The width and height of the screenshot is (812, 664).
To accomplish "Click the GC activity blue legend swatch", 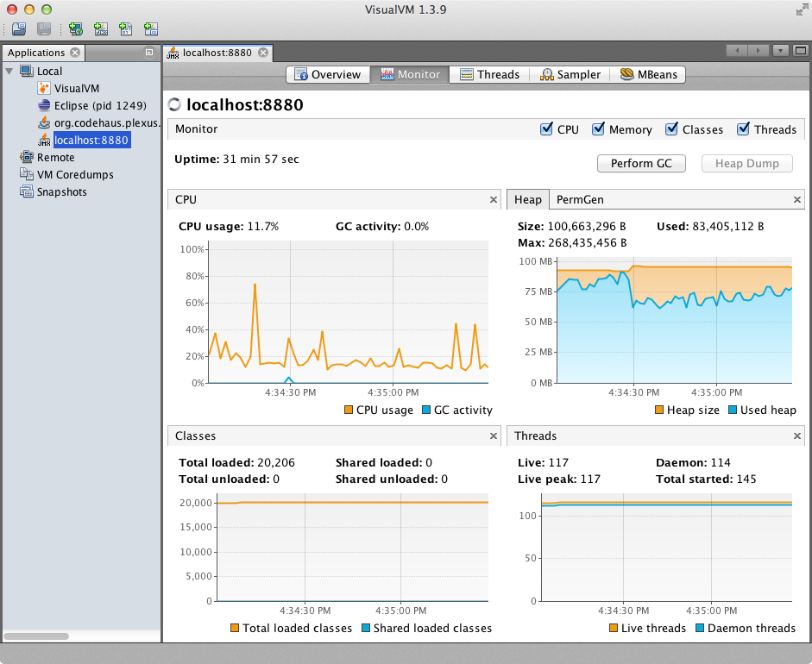I will tap(426, 410).
